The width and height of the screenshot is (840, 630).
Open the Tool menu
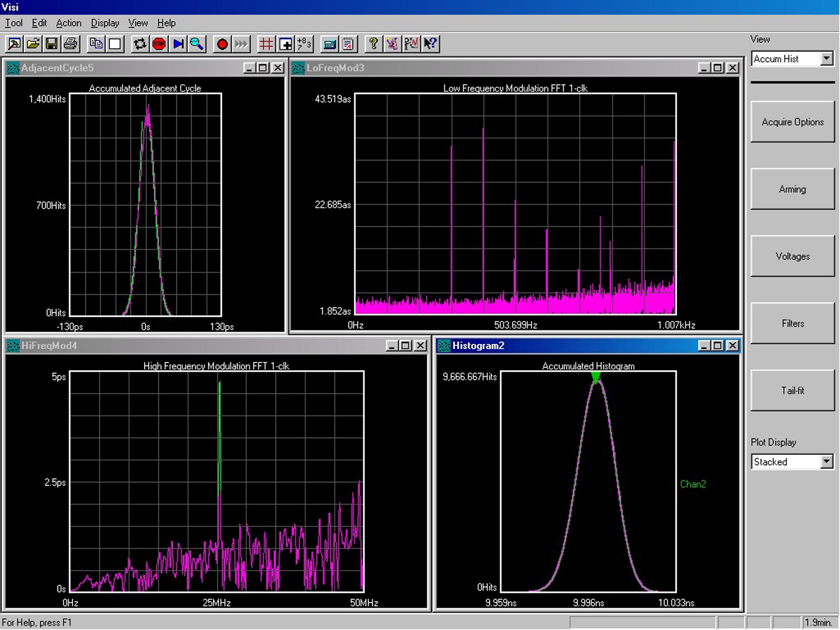click(14, 23)
